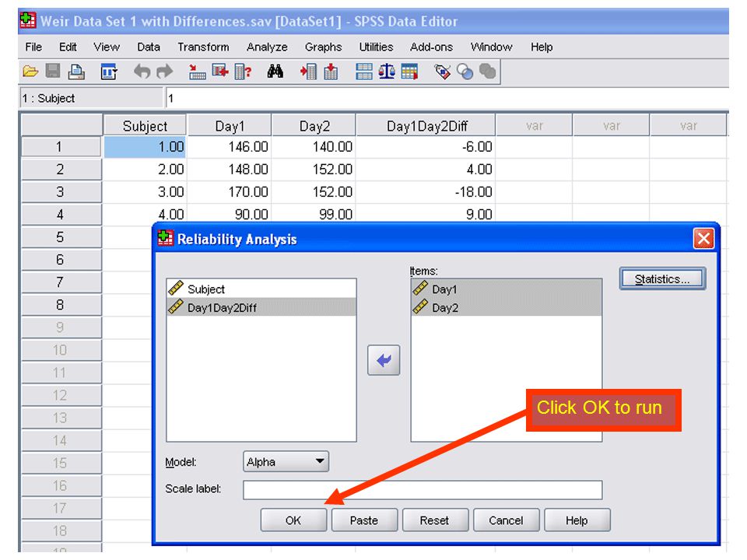
Task: Open the Model Alpha dropdown
Action: tap(286, 461)
